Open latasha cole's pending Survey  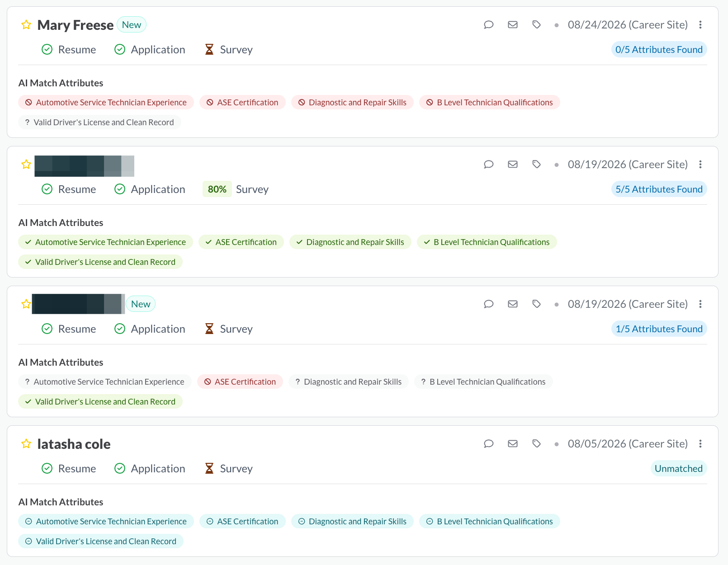228,469
